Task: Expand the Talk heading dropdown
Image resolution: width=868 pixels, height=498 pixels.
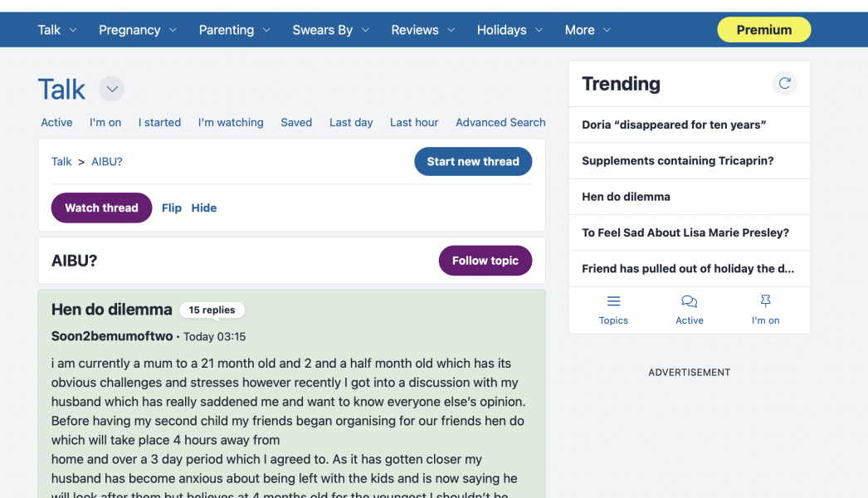Action: pyautogui.click(x=111, y=89)
